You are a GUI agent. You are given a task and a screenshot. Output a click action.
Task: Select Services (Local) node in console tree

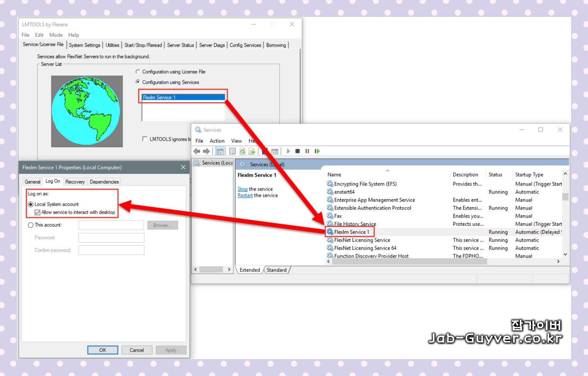point(213,163)
